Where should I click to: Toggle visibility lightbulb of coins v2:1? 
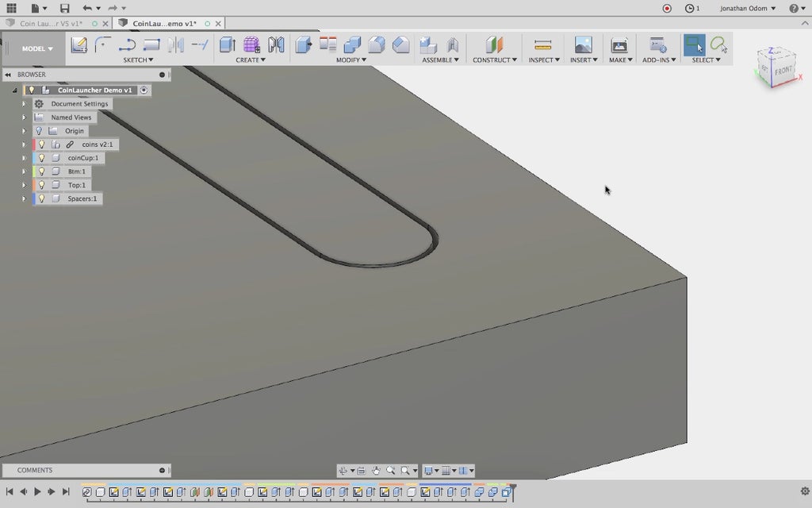(42, 144)
